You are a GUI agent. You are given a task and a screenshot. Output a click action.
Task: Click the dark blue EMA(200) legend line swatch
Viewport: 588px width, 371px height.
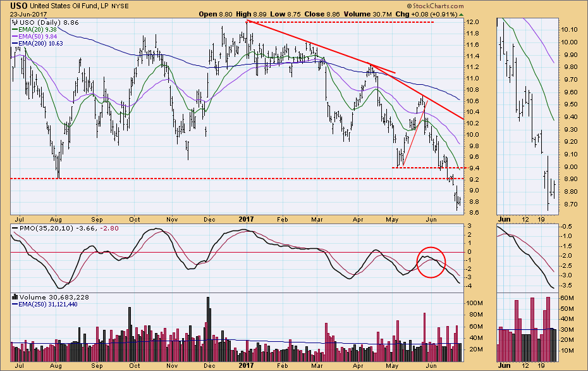coord(15,44)
